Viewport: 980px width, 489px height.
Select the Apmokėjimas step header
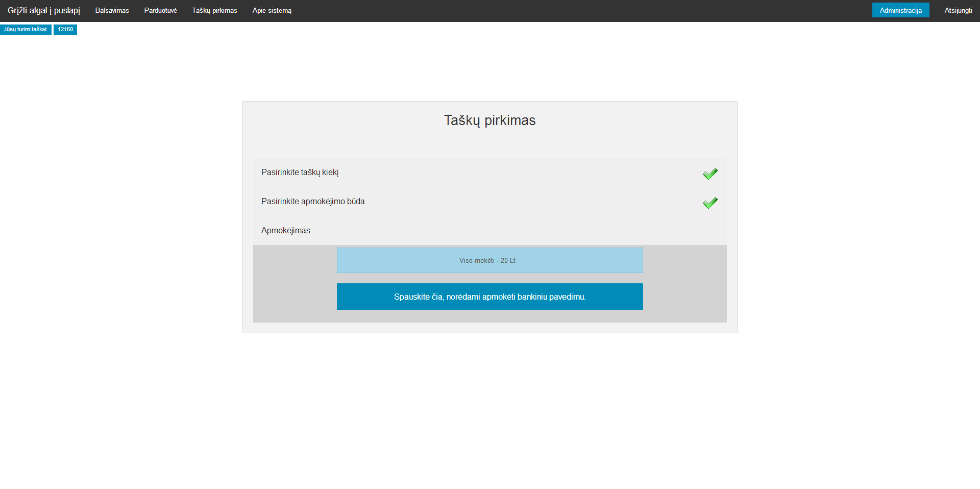[x=489, y=231]
